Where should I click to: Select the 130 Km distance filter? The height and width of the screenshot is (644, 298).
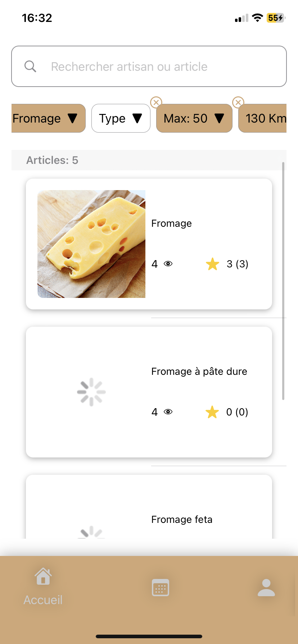pyautogui.click(x=265, y=118)
